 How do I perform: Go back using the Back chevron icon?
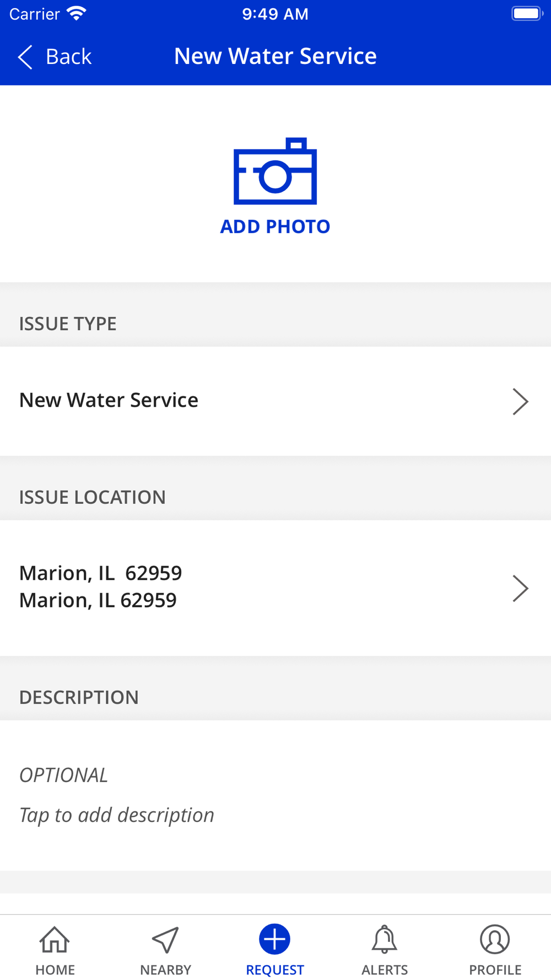point(25,57)
